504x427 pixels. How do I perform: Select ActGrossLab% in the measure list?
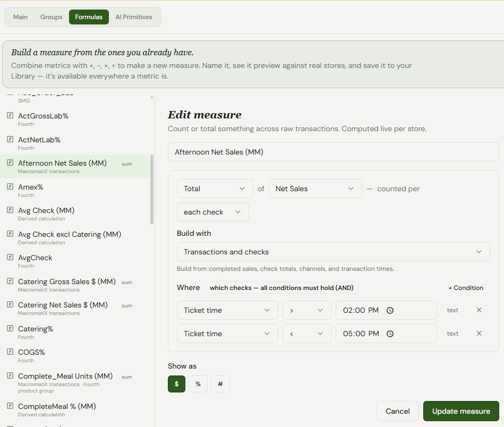(x=75, y=119)
